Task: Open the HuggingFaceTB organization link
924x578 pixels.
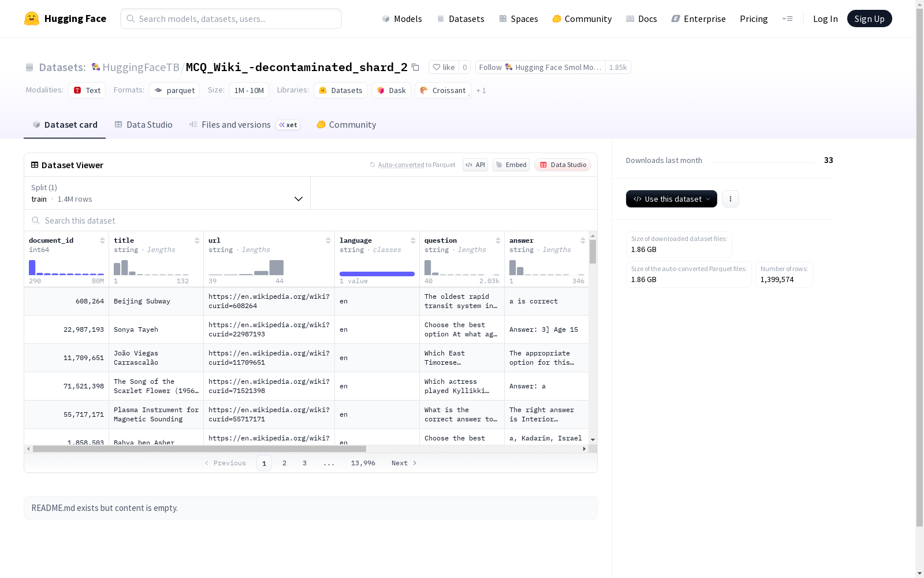Action: click(141, 67)
